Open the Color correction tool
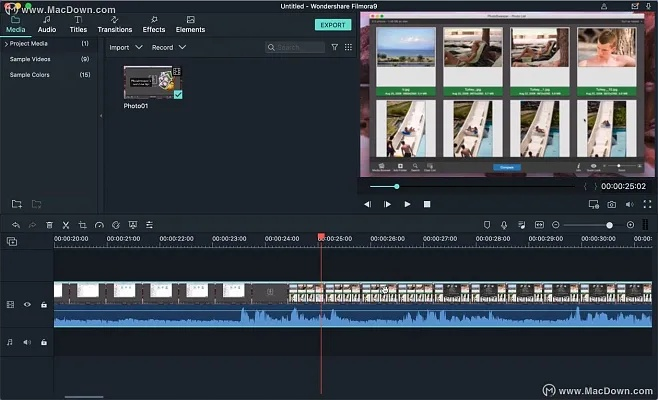 tap(116, 225)
